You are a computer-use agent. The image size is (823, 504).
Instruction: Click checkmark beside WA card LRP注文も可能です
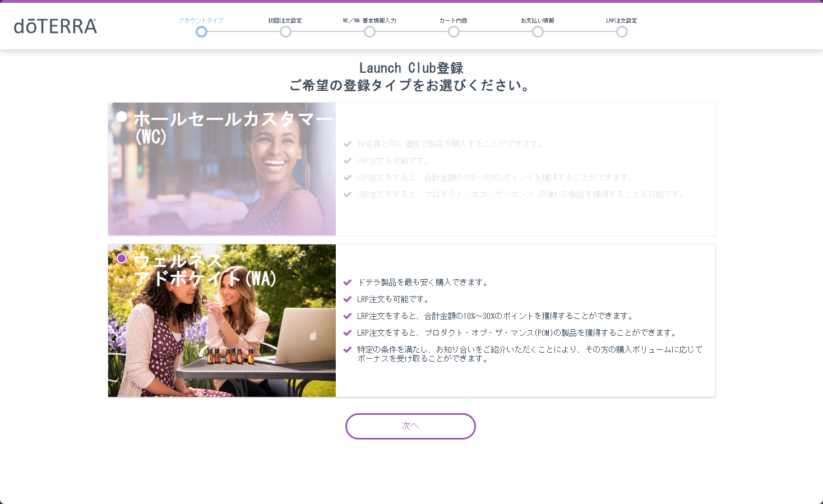pos(348,299)
